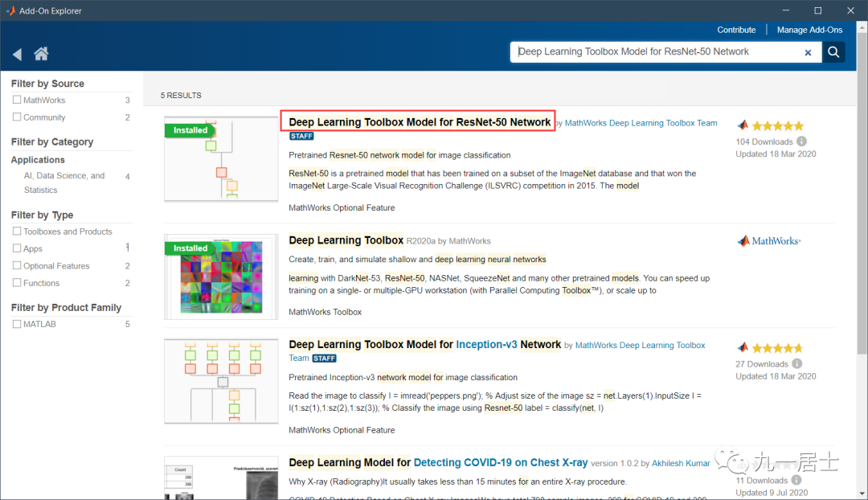The width and height of the screenshot is (868, 500).
Task: Open the Deep Learning Toolbox result title
Action: click(346, 240)
